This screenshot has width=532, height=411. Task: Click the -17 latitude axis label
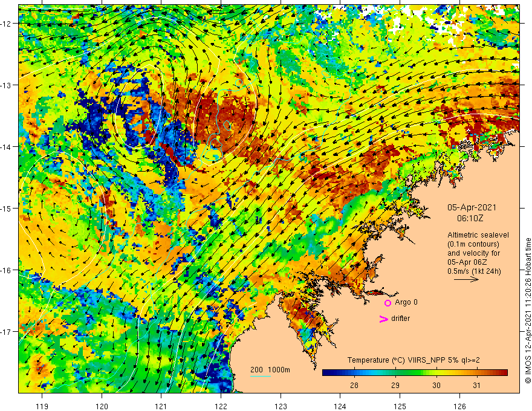pos(6,332)
